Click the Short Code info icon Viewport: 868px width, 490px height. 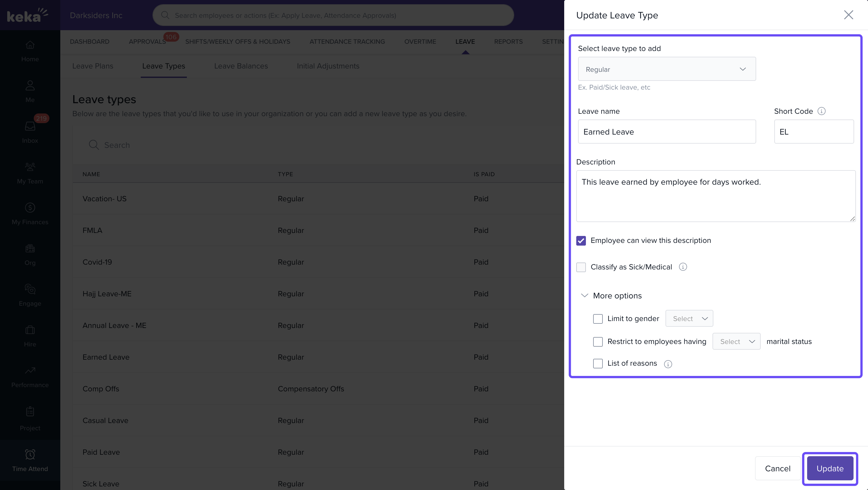click(821, 111)
